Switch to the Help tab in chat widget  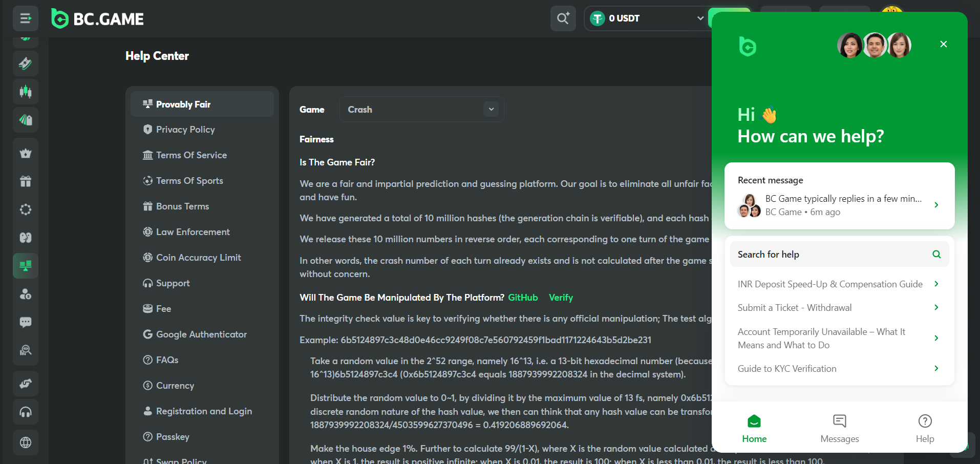coord(925,429)
